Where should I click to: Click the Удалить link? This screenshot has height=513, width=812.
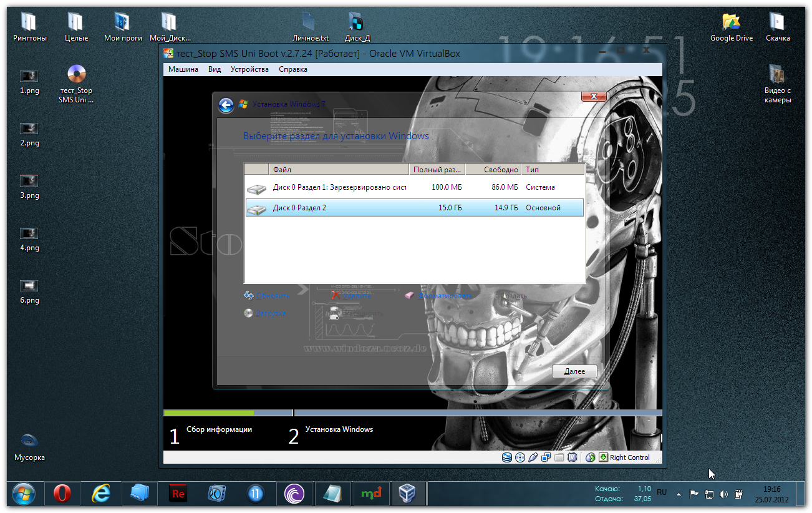pos(357,296)
